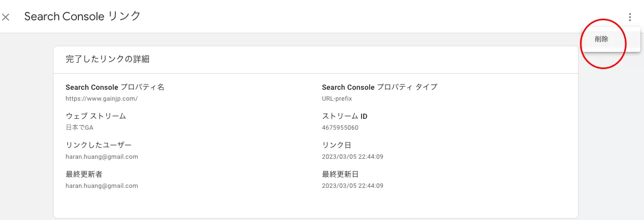Screen dimensions: 644x220
Task: Click the stream ID number 4675955060
Action: pyautogui.click(x=340, y=128)
